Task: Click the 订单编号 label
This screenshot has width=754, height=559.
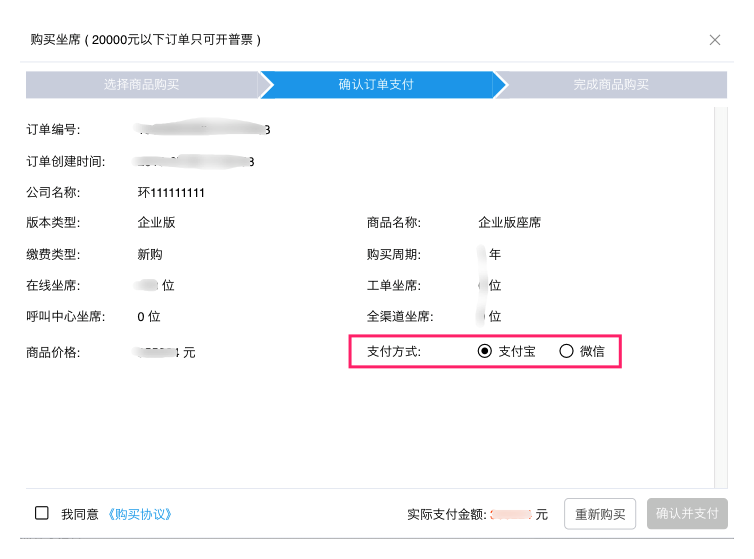Action: [53, 130]
